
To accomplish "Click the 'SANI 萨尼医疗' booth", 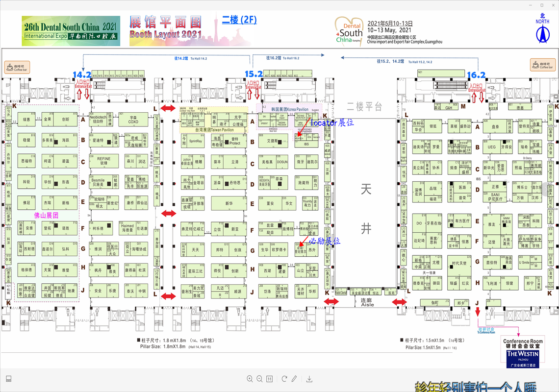I will coord(495,196).
